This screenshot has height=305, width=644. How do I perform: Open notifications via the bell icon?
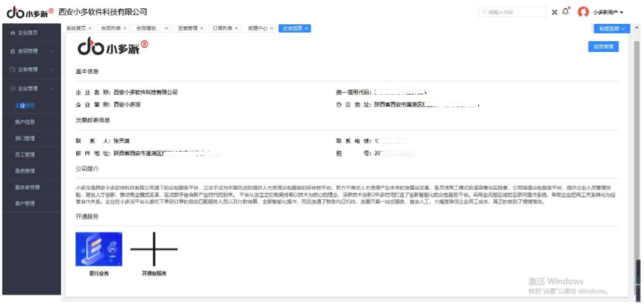pos(566,11)
